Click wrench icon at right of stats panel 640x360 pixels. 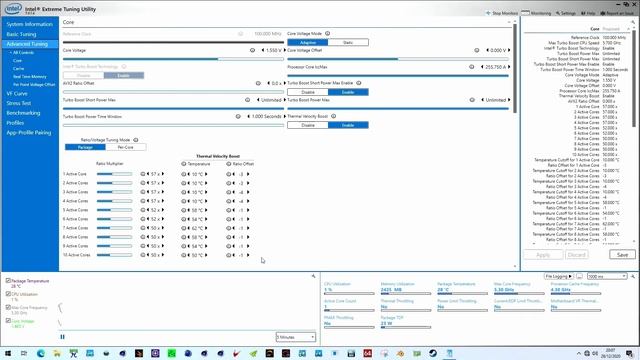point(633,276)
